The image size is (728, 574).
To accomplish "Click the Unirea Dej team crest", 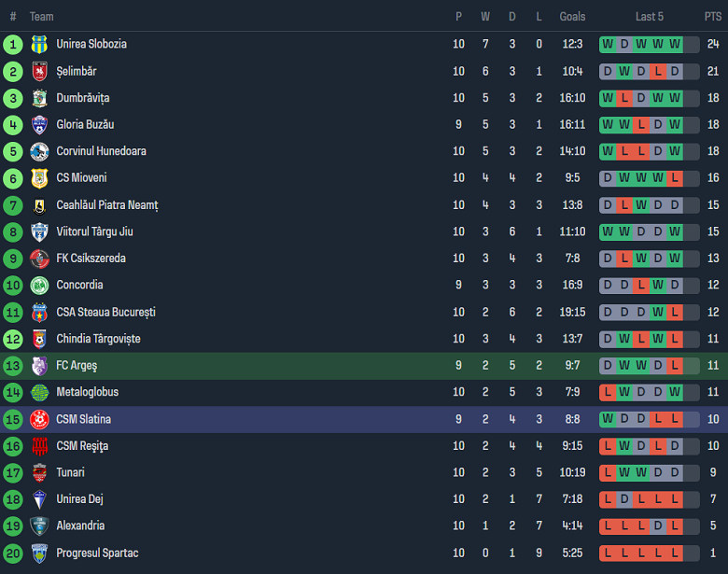I will coord(39,499).
